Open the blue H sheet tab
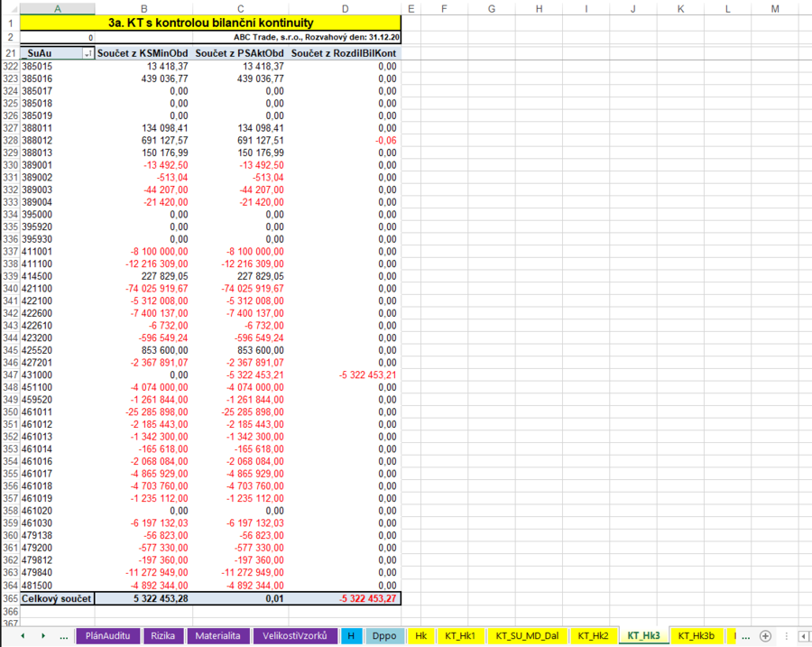The width and height of the screenshot is (812, 647). point(350,635)
